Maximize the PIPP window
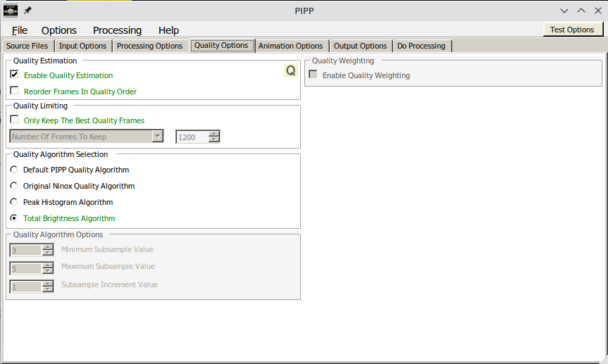608x364 pixels. click(581, 11)
